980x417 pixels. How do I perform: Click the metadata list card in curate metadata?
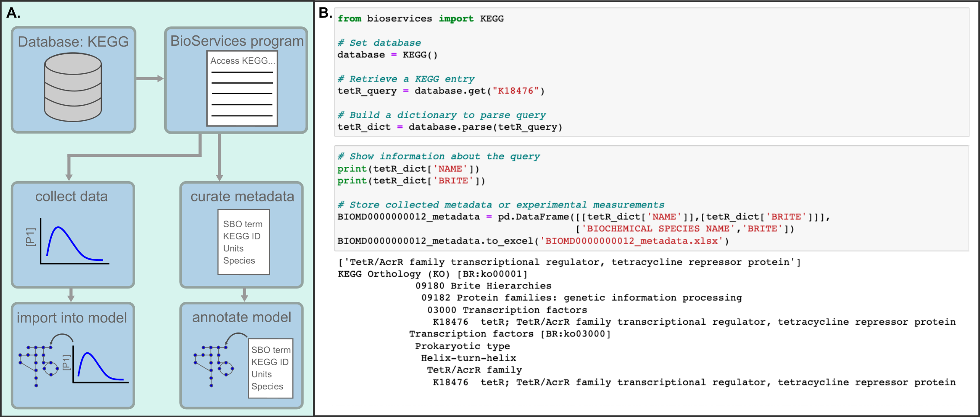tap(244, 242)
